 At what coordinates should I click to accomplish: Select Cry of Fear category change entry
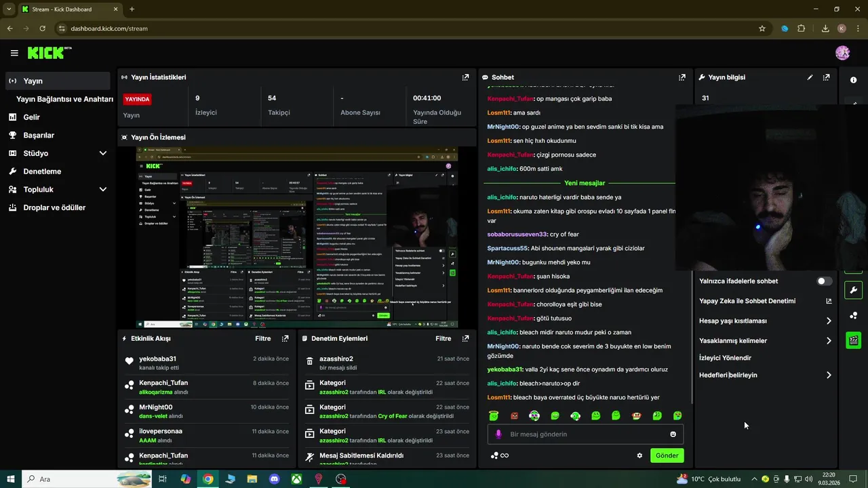click(x=387, y=411)
